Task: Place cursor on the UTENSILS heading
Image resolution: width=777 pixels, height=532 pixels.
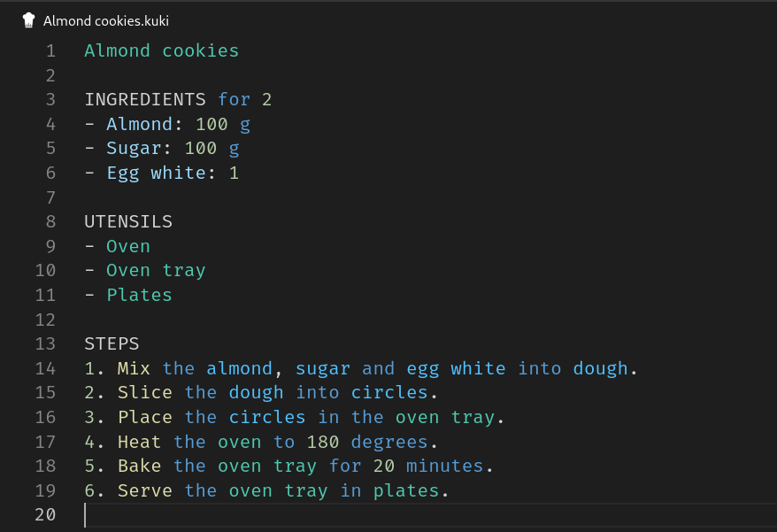Action: [x=128, y=221]
